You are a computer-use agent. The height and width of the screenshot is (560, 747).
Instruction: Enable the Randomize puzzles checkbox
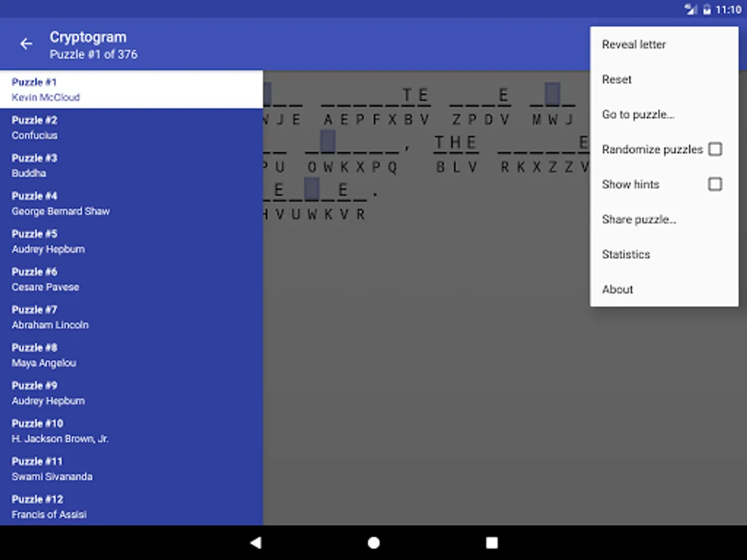715,149
